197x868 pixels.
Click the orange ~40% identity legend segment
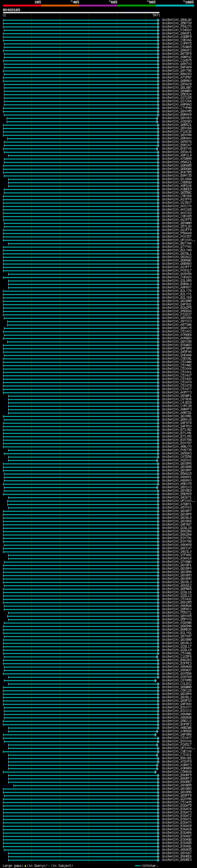pos(60,6)
